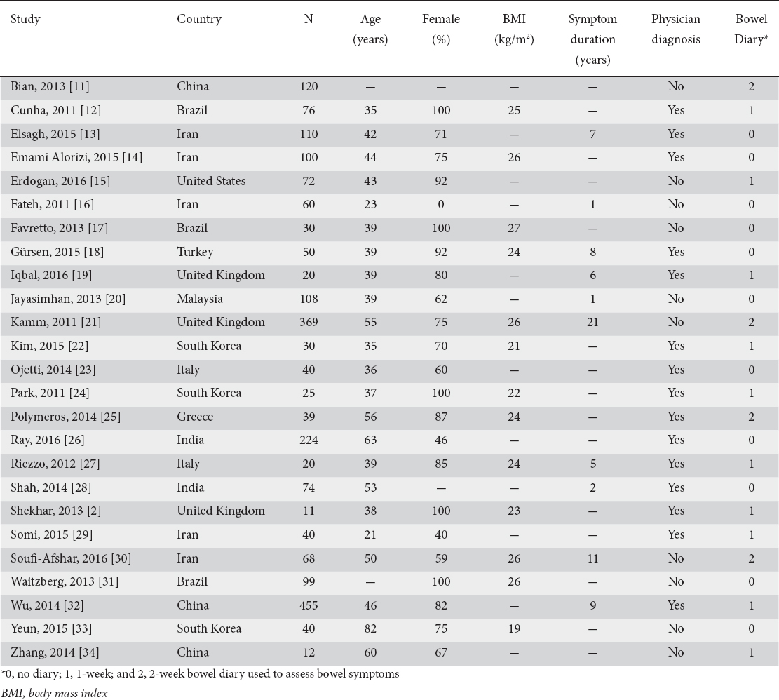Click the Elsagh, 2015 [13] study entry

[x=55, y=134]
